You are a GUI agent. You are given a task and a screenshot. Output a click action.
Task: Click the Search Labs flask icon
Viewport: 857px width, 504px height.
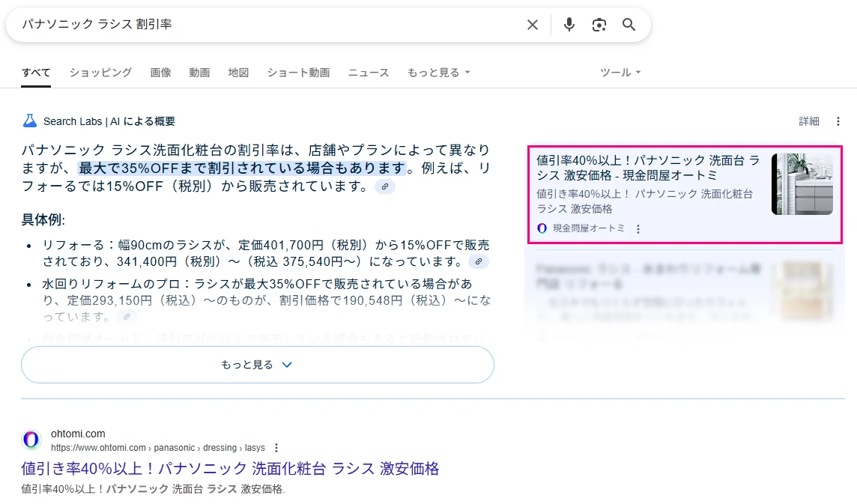[29, 121]
